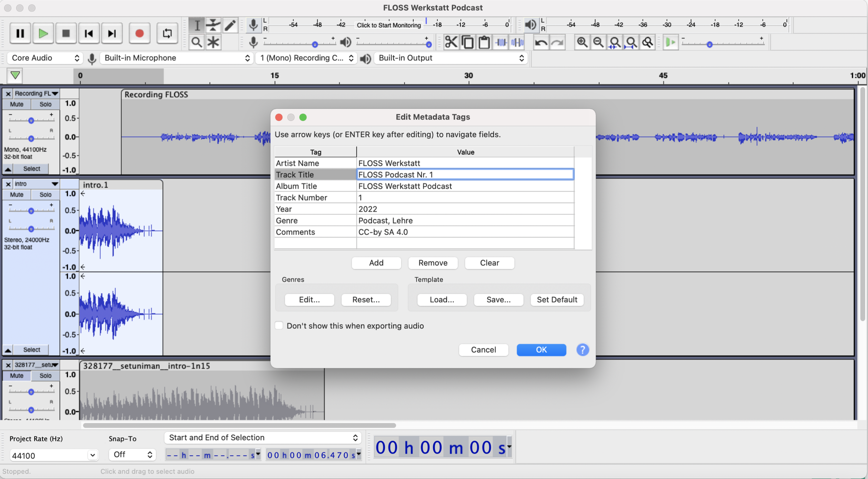Click Trim audio outside selection

coord(501,43)
